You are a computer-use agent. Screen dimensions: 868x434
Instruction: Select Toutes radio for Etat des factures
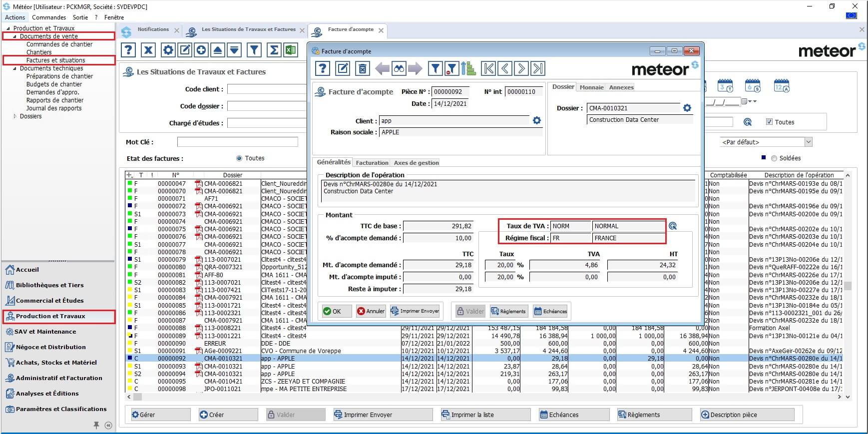coord(239,158)
